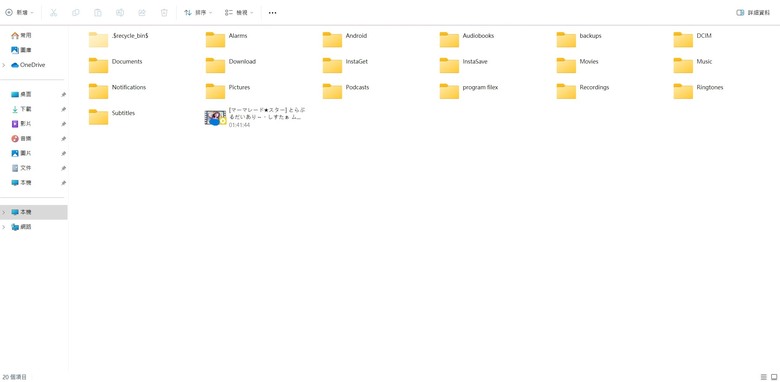Click the Copy icon in toolbar

tap(76, 12)
